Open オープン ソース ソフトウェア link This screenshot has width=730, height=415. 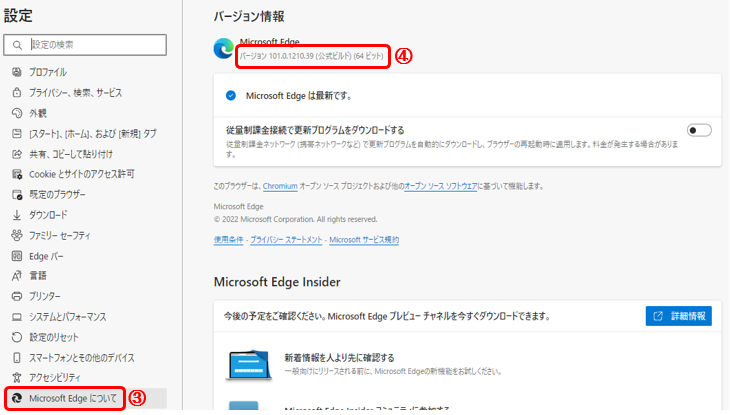(x=440, y=186)
